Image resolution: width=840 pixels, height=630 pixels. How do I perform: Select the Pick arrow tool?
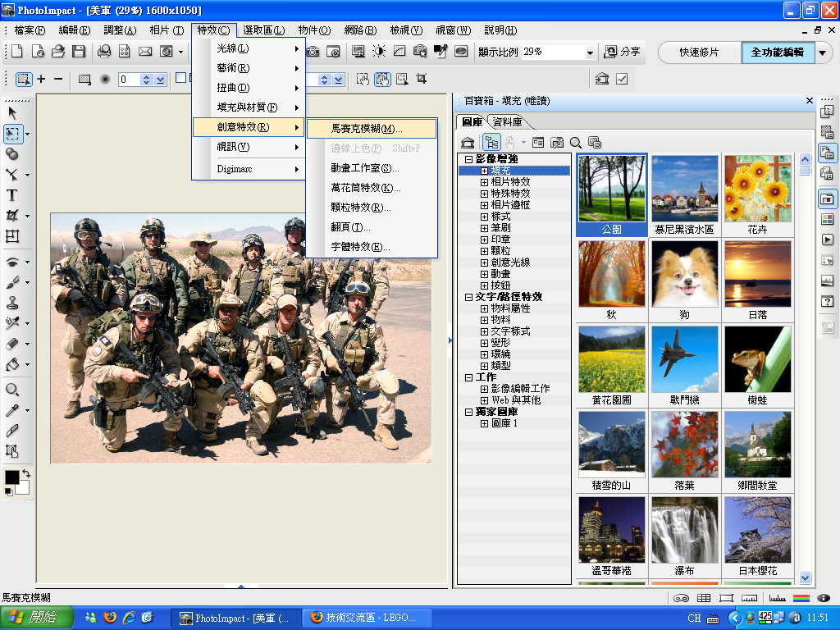[x=13, y=113]
